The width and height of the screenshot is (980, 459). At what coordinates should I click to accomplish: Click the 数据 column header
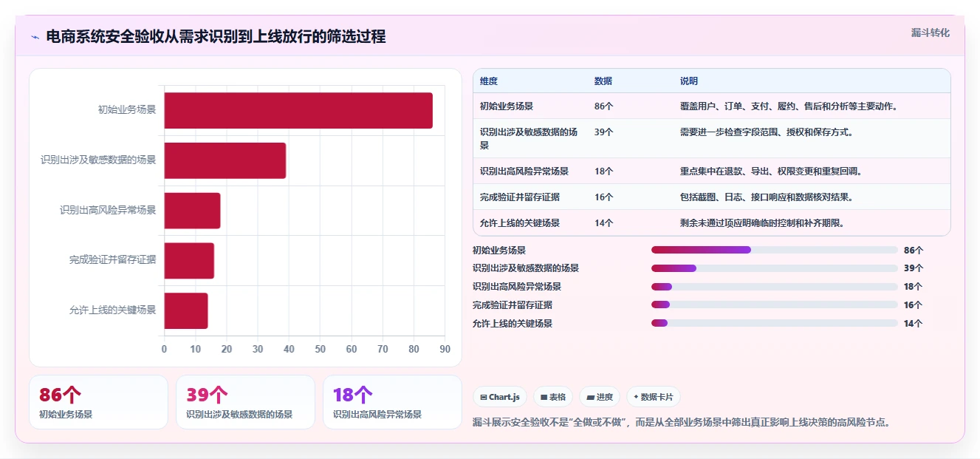603,81
